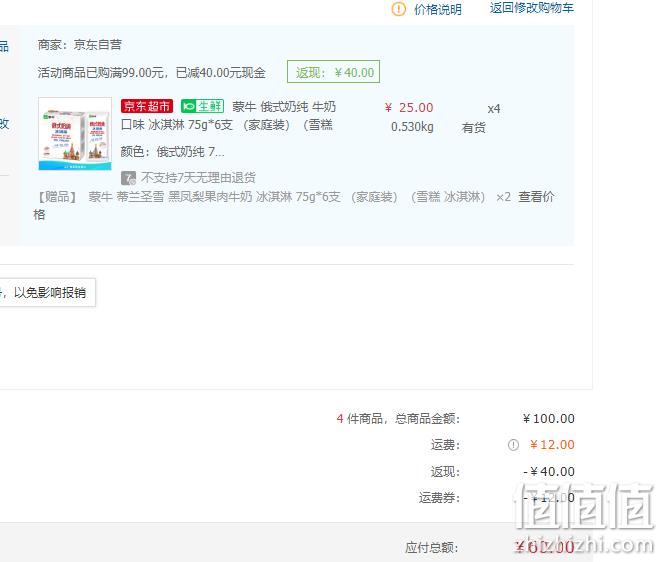Screen dimensions: 663x562
Task: Click the 以免影响报销 notice box
Action: [47, 292]
